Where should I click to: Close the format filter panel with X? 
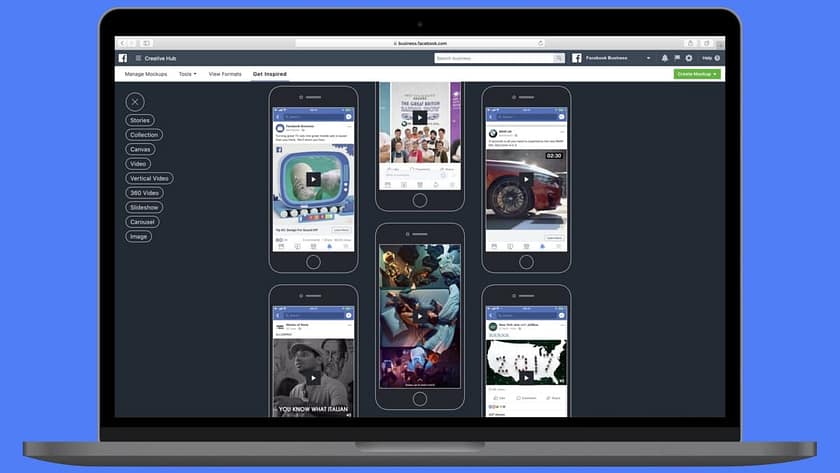(135, 102)
